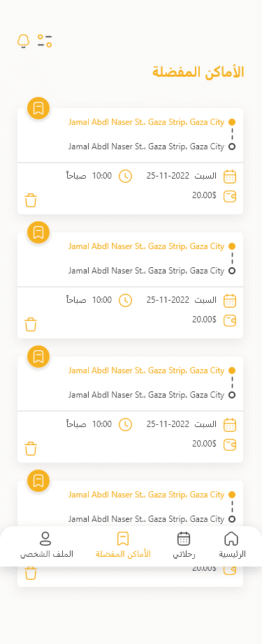Click calendar icon in first card
262x644 pixels.
tap(230, 177)
